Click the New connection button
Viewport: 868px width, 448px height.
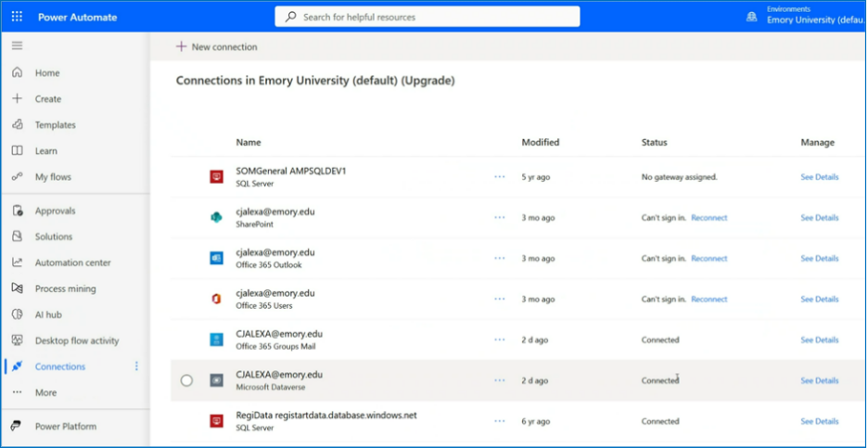click(x=216, y=47)
